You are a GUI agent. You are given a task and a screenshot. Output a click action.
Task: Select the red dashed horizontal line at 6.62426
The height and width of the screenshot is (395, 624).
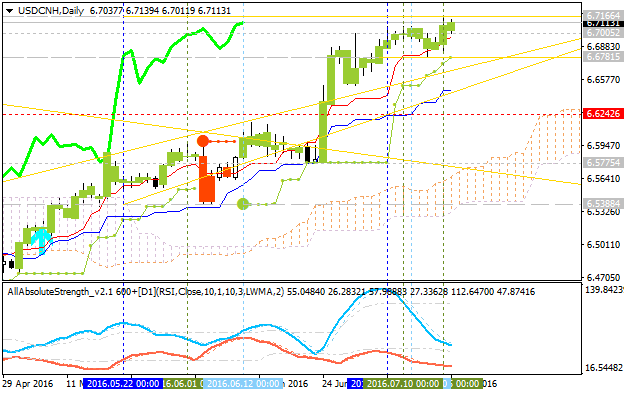pos(292,114)
